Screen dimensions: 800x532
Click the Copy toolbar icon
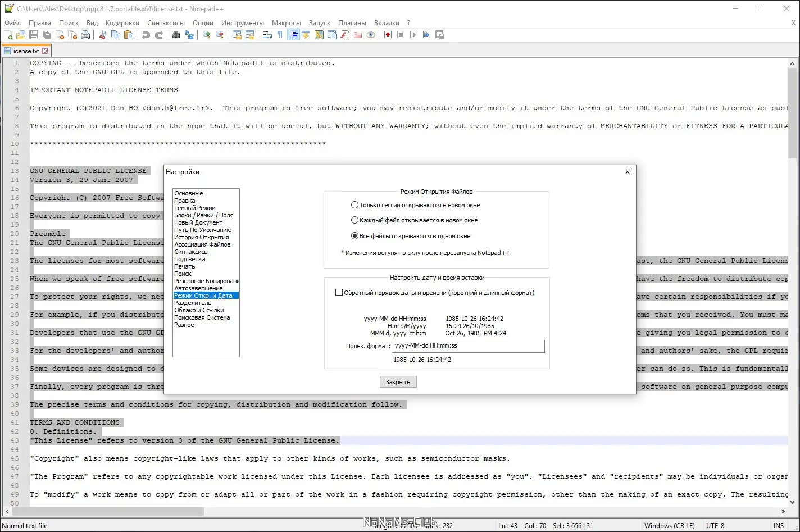[x=116, y=35]
